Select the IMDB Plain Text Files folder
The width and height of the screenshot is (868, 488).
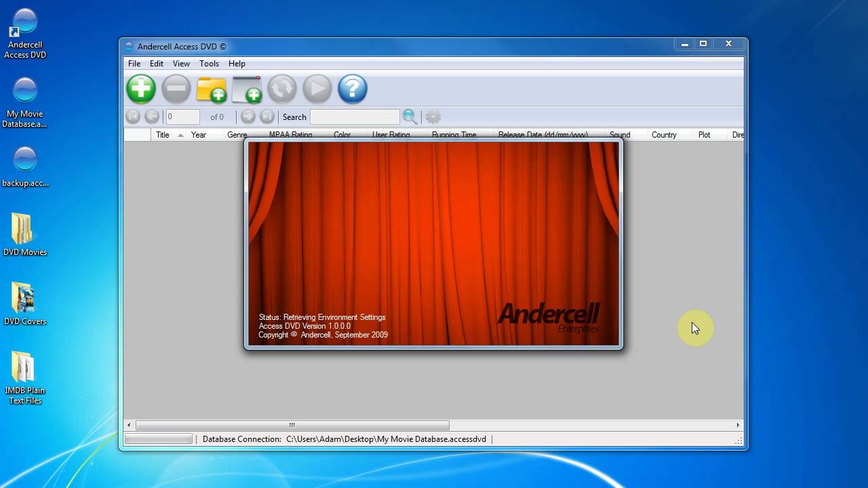tap(25, 378)
